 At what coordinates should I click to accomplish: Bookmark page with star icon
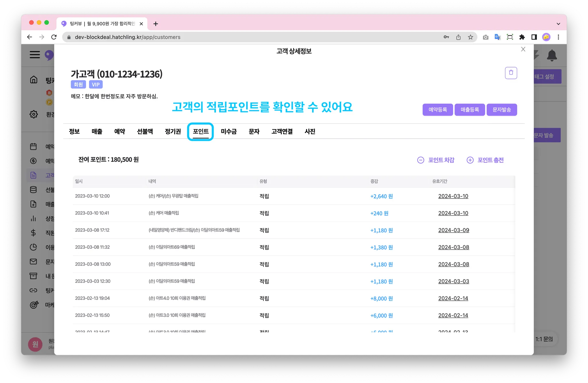coord(470,37)
